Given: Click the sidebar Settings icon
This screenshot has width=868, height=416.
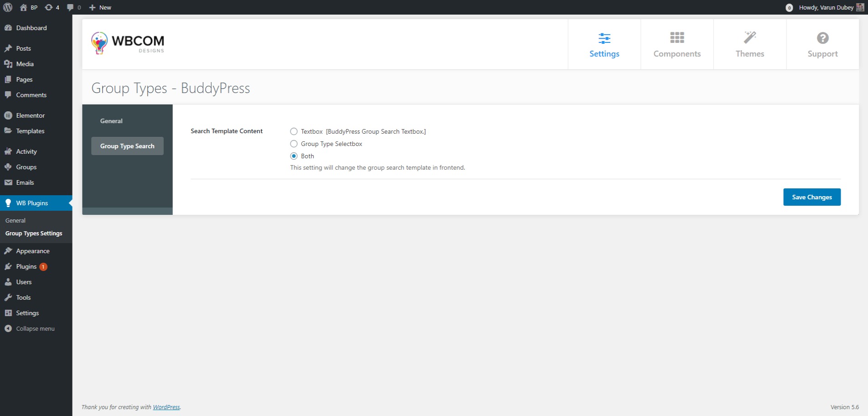Looking at the screenshot, I should click(x=8, y=313).
